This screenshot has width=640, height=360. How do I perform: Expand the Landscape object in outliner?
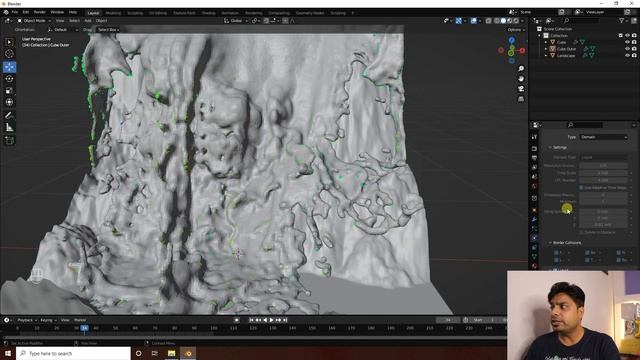546,55
